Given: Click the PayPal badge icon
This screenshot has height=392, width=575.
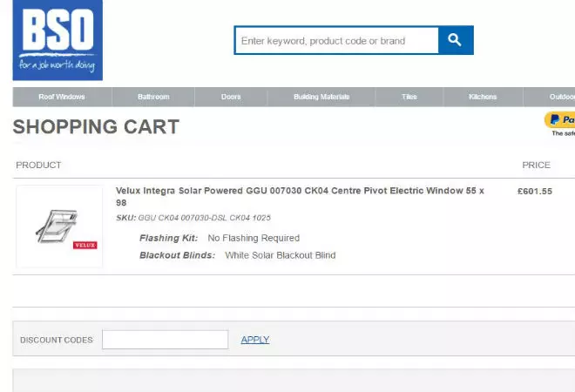Looking at the screenshot, I should coord(560,120).
